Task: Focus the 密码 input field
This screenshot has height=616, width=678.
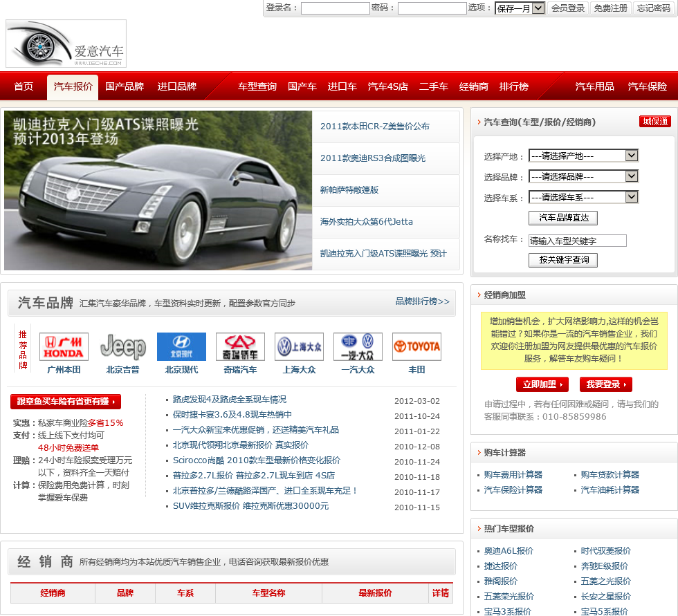Action: [x=432, y=8]
